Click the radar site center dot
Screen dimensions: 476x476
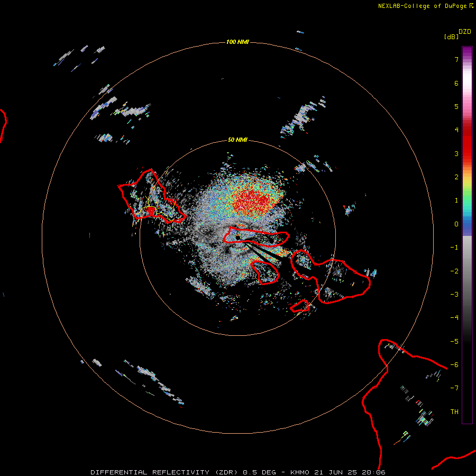pyautogui.click(x=237, y=237)
